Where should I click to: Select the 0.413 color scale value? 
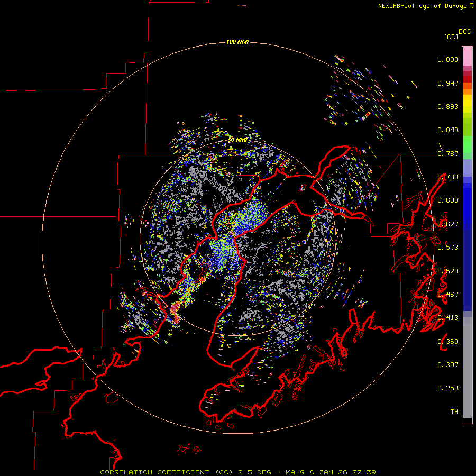click(x=448, y=318)
